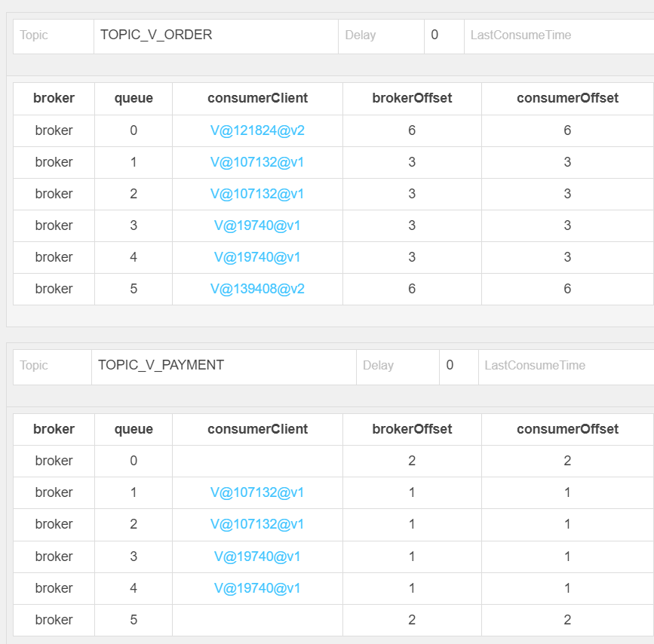The width and height of the screenshot is (654, 644).
Task: Open V@19740@v1 link in TOPIC_V_ORDER queue 4 row
Action: click(x=257, y=257)
